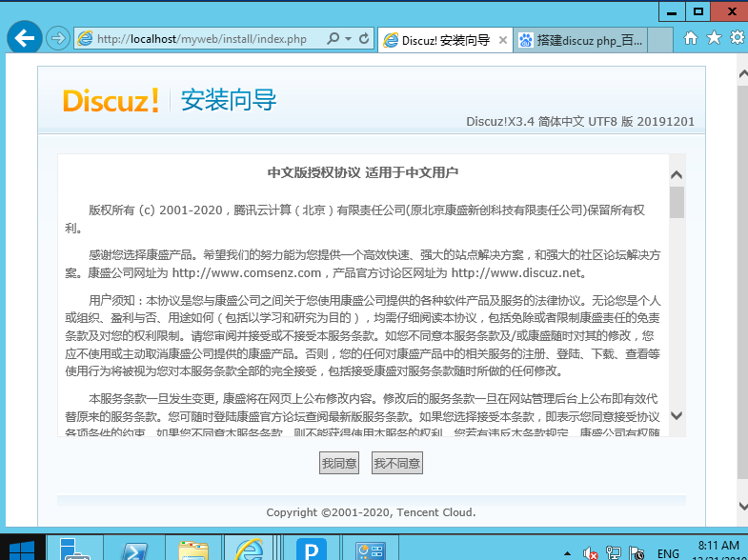Screen dimensions: 748x560
Task: Open the blue P application in taskbar
Action: coord(312,549)
